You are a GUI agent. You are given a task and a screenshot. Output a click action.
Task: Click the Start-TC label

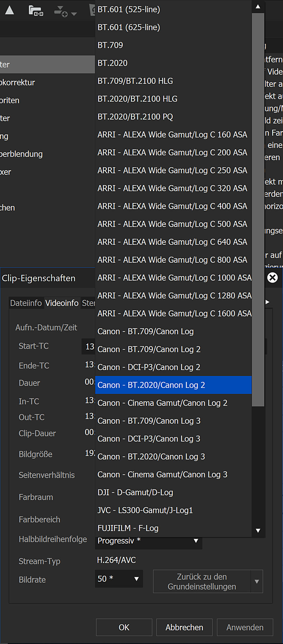pyautogui.click(x=34, y=346)
